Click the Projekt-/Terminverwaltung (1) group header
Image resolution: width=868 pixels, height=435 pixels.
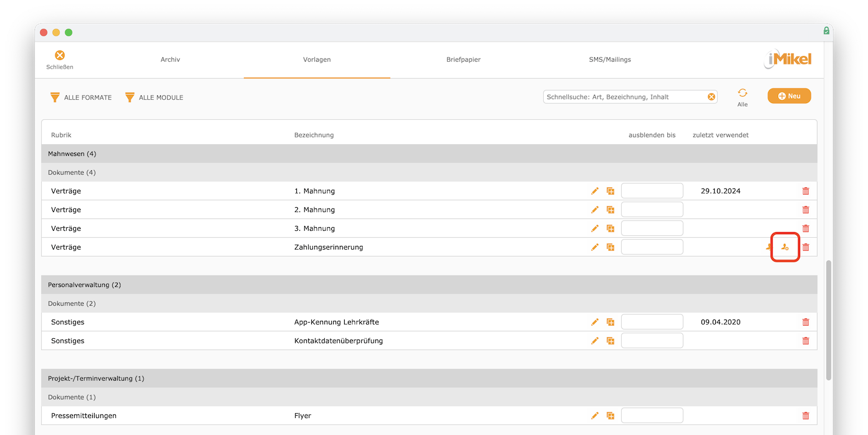pos(429,378)
